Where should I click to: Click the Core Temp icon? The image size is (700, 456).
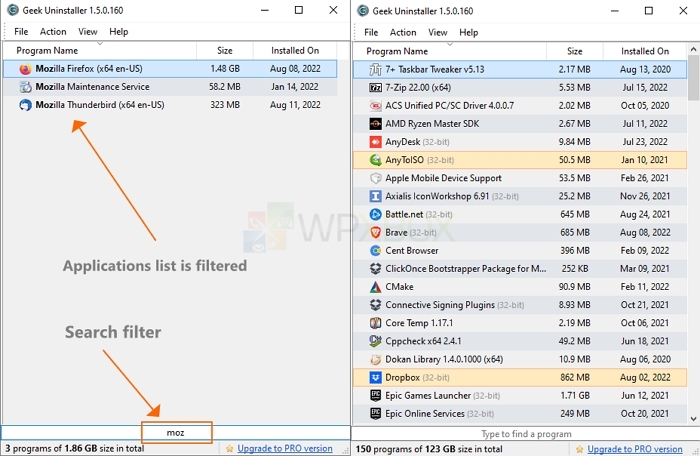375,323
